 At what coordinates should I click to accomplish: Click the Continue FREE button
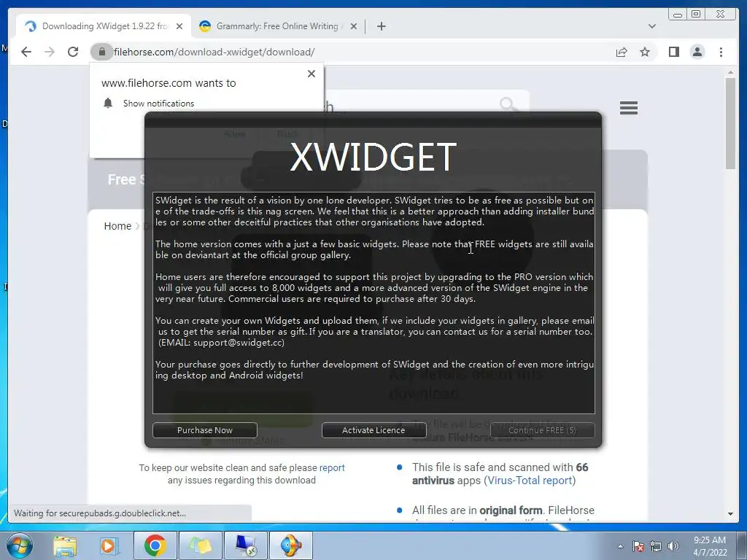542,430
